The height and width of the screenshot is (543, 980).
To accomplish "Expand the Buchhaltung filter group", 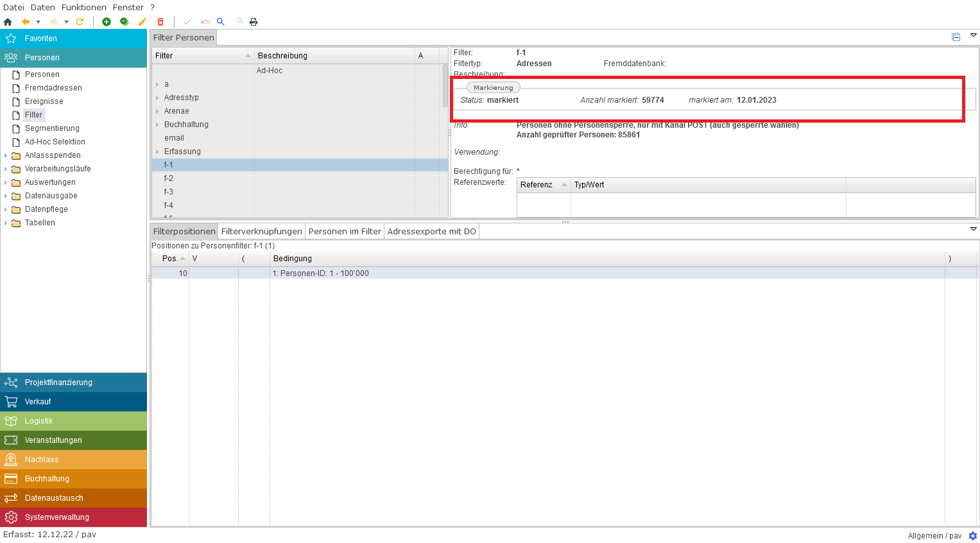I will pyautogui.click(x=157, y=125).
